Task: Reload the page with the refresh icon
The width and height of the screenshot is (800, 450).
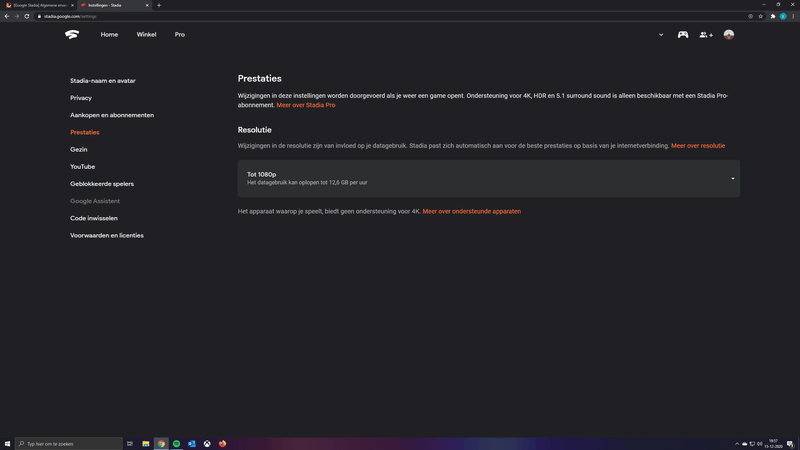Action: click(27, 16)
